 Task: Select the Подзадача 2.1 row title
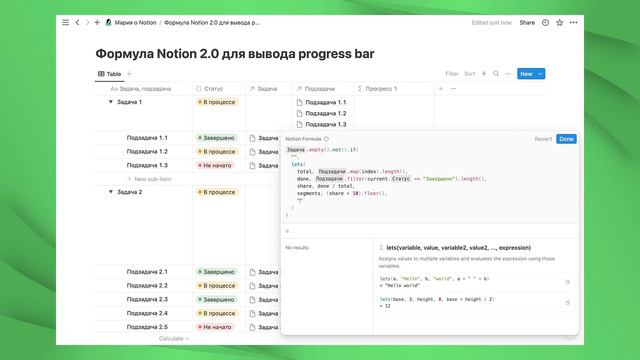tap(147, 272)
